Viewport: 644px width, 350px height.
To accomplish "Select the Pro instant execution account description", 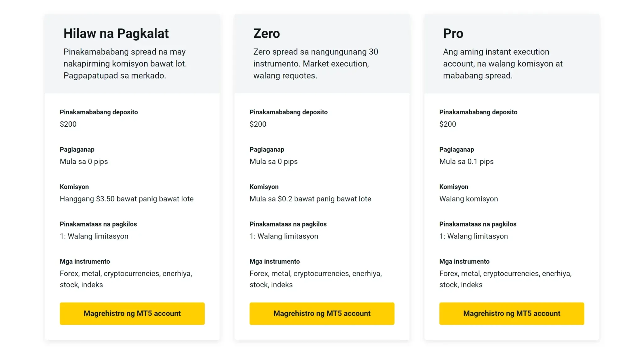I will tap(502, 63).
